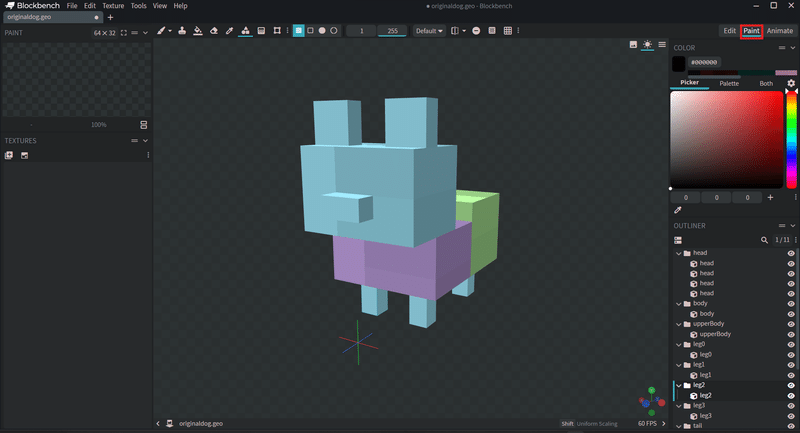Collapse the Color panel with its chevron

click(x=793, y=47)
